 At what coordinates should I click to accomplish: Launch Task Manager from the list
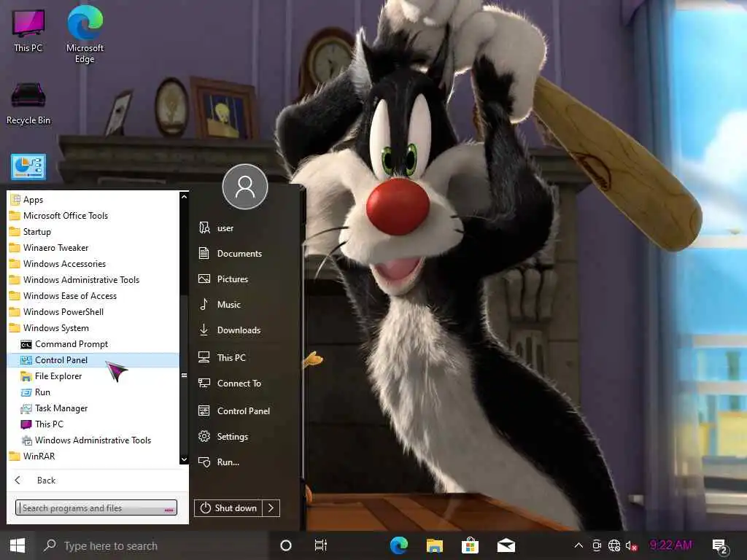[x=93, y=408]
